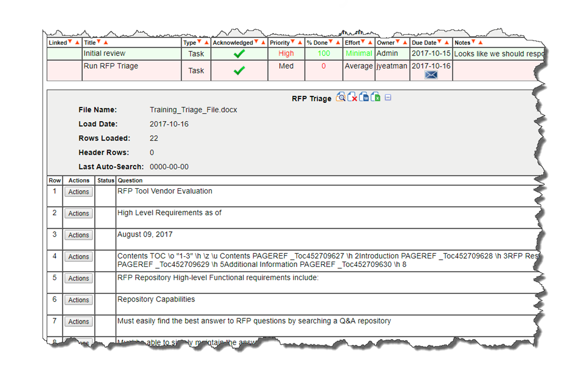
Task: Click the Actions button in row 5
Action: tap(79, 278)
